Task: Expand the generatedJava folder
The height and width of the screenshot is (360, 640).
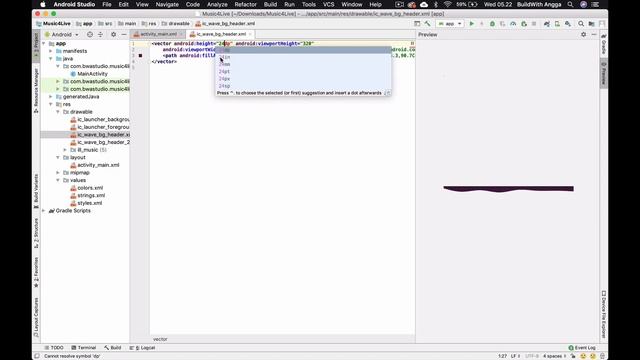Action: [x=51, y=97]
